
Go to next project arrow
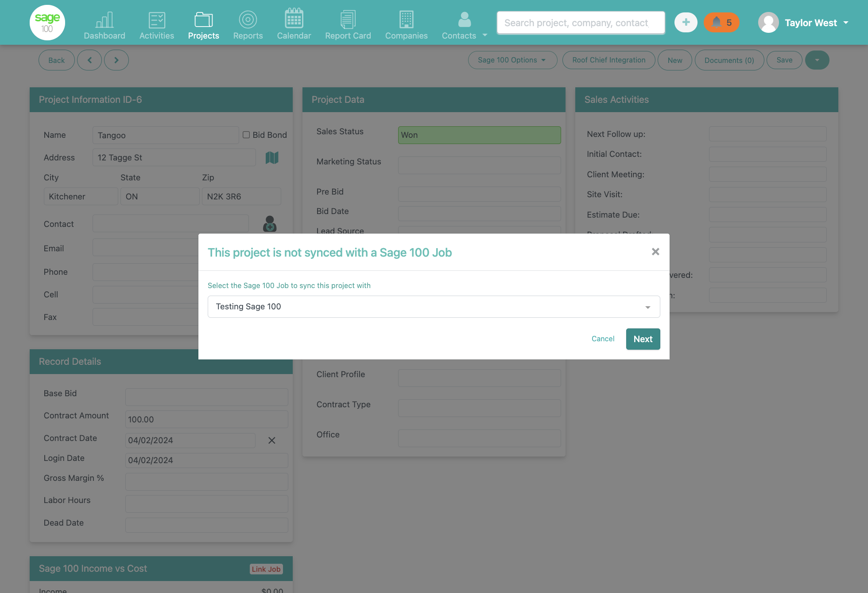[116, 60]
